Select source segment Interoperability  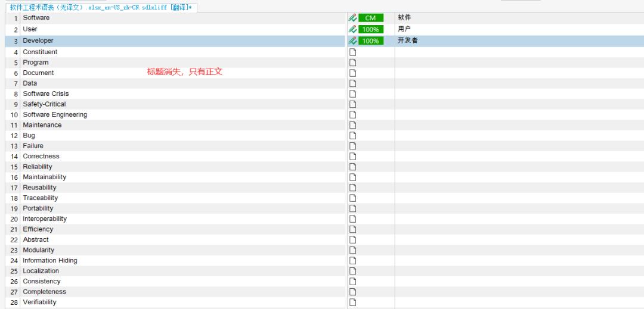pyautogui.click(x=45, y=219)
